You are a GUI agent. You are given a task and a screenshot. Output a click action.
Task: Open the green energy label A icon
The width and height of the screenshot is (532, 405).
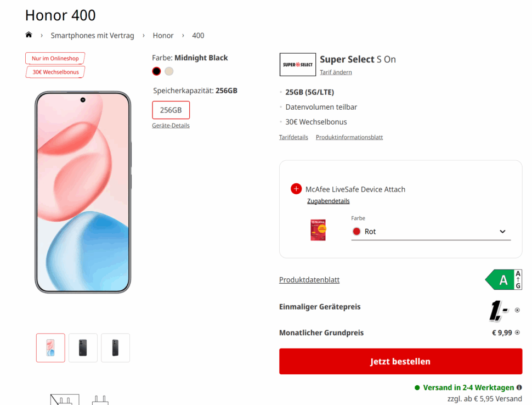[x=503, y=280]
